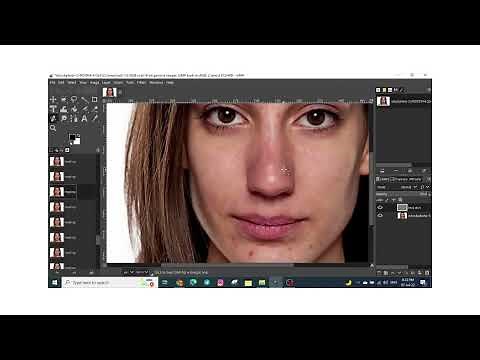
Task: Click the Windows taskbar search box
Action: (x=109, y=283)
